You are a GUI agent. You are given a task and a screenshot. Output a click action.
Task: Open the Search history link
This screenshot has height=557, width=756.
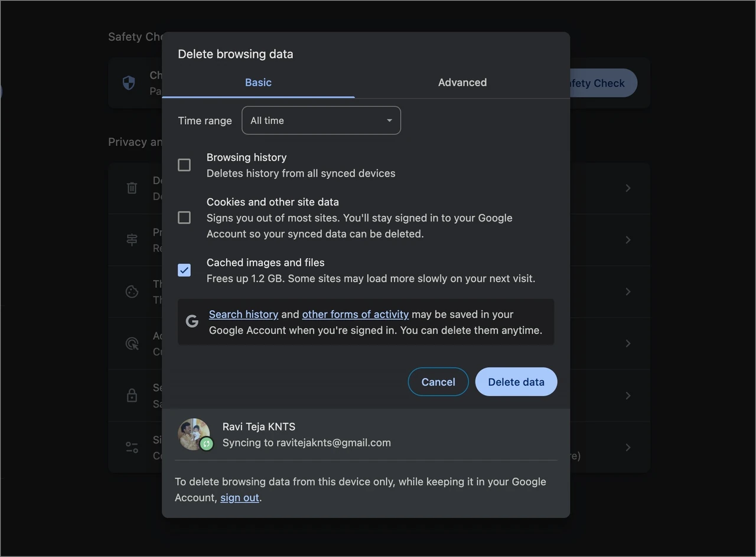coord(243,314)
